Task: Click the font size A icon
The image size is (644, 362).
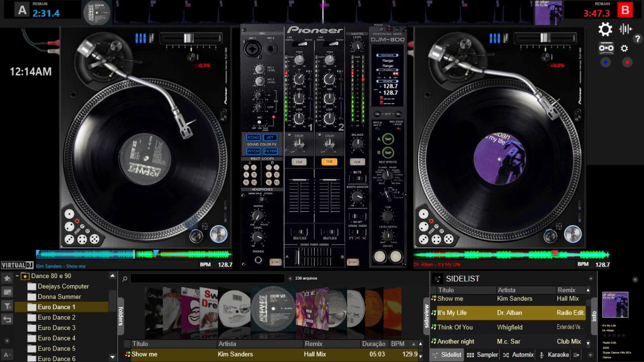Action: point(7,354)
